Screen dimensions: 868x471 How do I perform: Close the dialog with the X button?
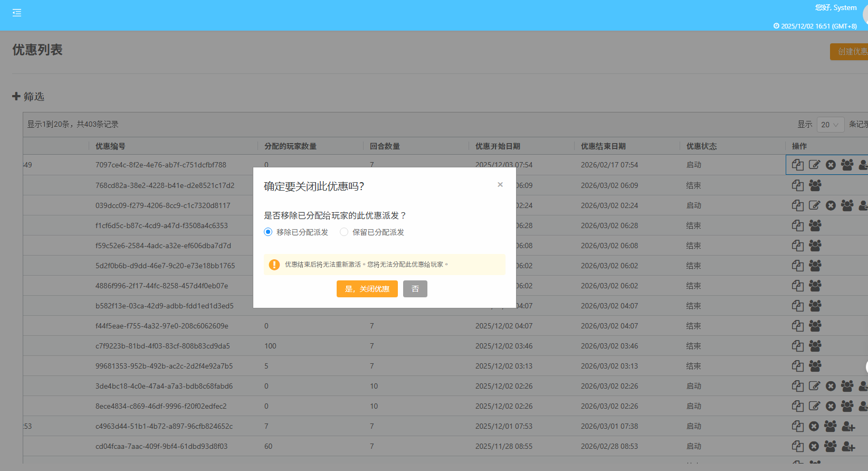pyautogui.click(x=500, y=185)
